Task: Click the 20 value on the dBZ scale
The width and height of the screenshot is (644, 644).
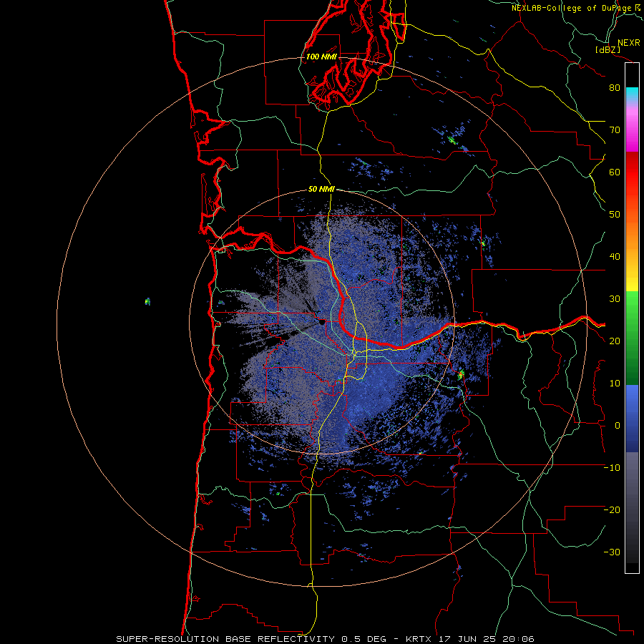Action: [x=615, y=341]
